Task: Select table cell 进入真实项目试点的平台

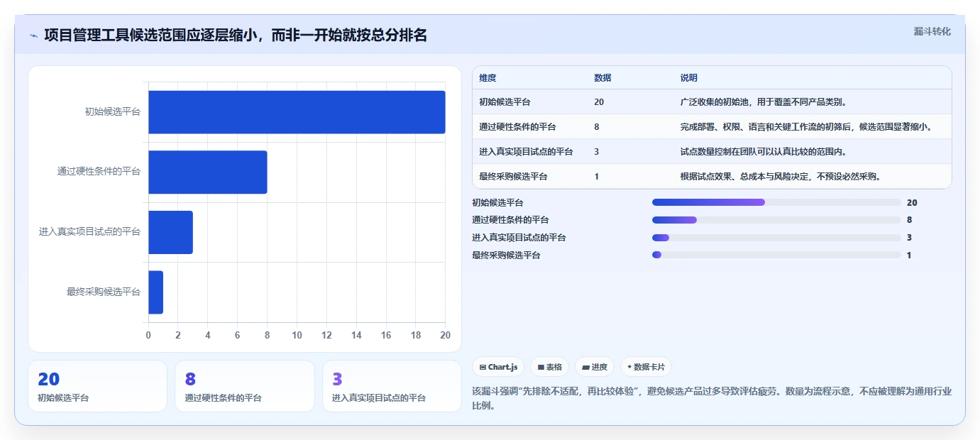Action: tap(526, 152)
